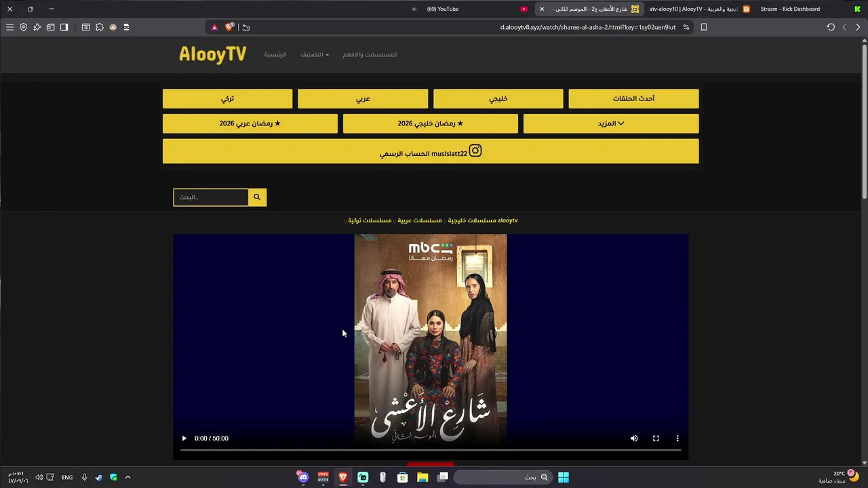Bookmark this page with the bookmark icon
This screenshot has width=868, height=488.
(704, 27)
